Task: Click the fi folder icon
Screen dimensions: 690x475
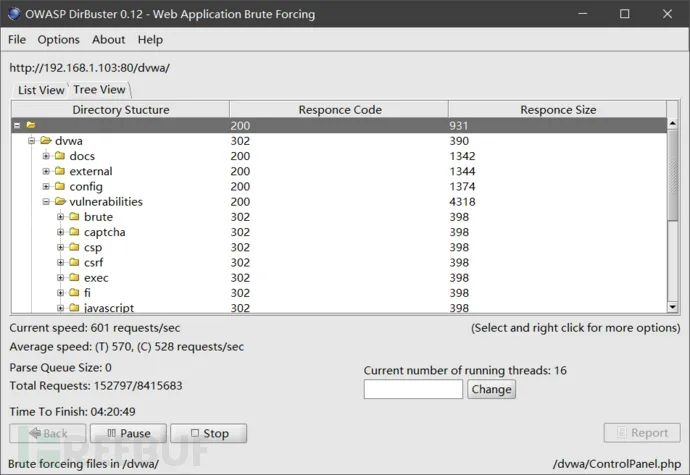Action: click(x=74, y=292)
